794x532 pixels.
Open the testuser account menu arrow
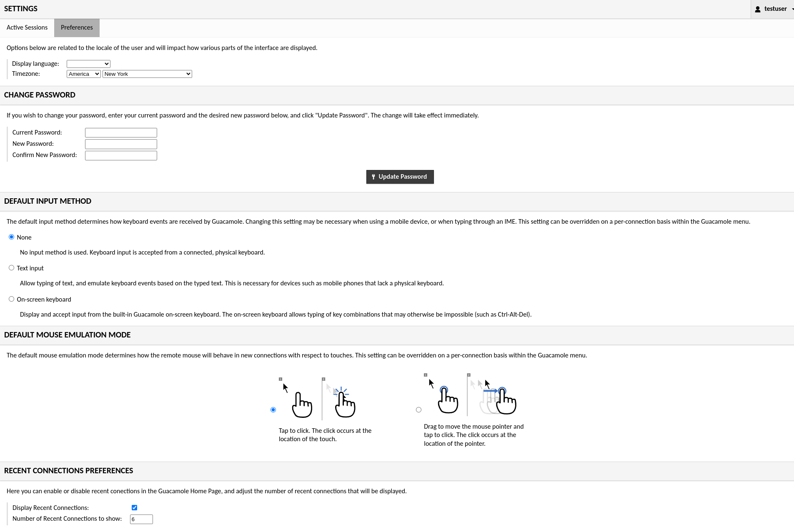pos(792,9)
